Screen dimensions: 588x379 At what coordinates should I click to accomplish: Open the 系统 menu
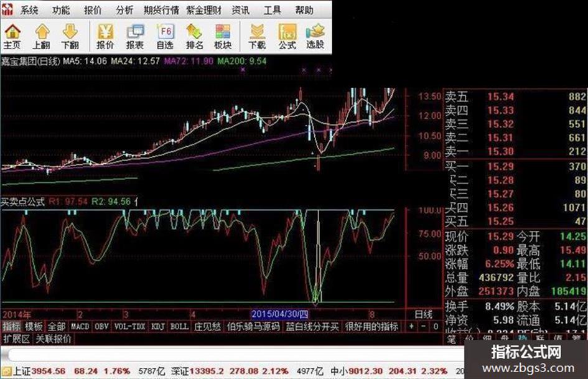pos(29,10)
